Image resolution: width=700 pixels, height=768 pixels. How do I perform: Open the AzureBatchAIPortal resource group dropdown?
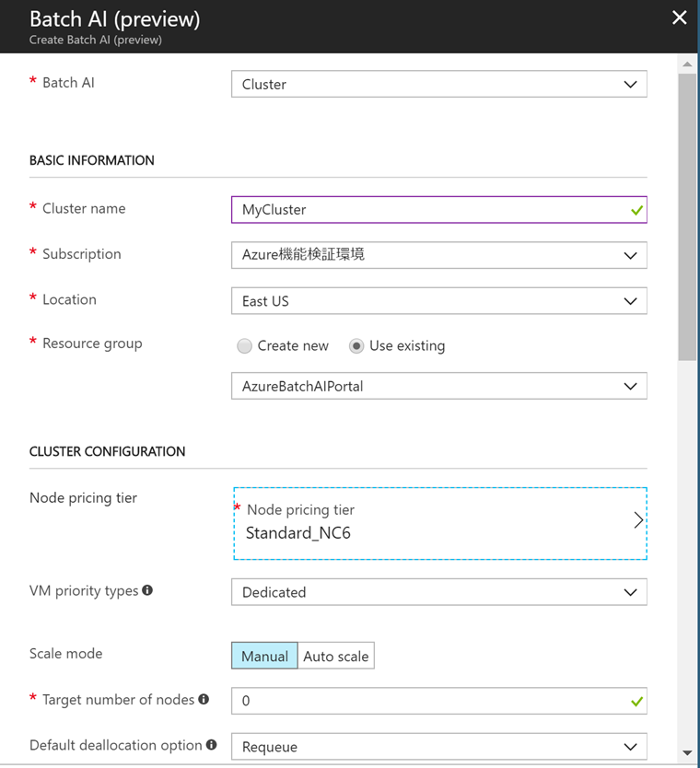pyautogui.click(x=439, y=386)
